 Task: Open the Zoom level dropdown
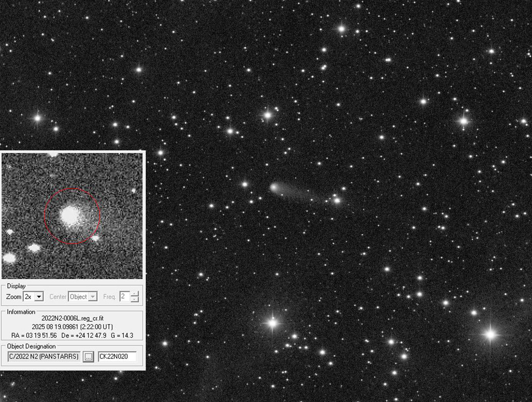click(x=38, y=297)
